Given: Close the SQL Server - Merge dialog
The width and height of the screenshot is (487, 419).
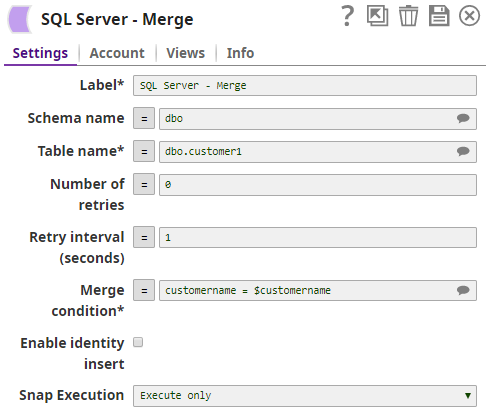Looking at the screenshot, I should click(x=469, y=16).
